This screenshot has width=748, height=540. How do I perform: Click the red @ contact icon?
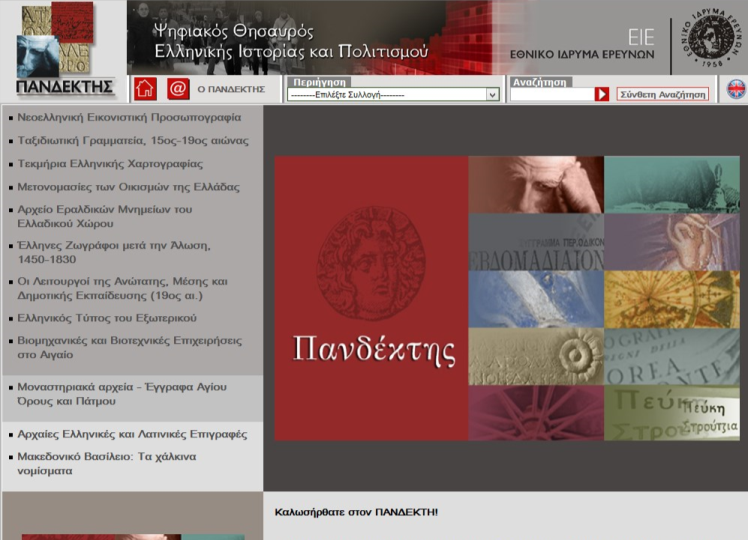point(178,89)
